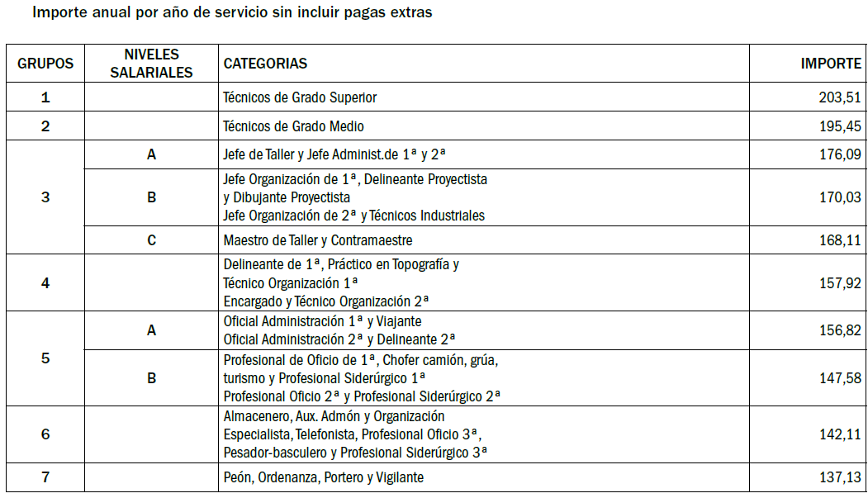Click the IMPORTE column header
The image size is (868, 498).
tap(831, 64)
